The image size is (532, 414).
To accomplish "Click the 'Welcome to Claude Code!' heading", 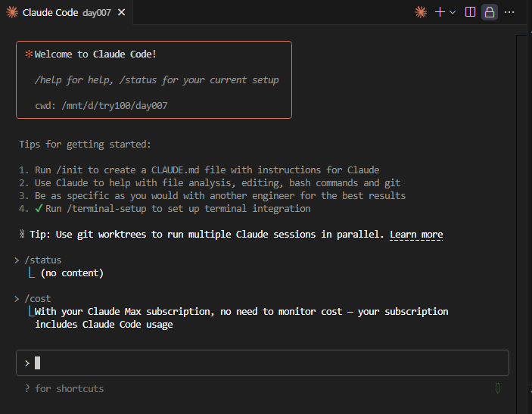I will (95, 54).
